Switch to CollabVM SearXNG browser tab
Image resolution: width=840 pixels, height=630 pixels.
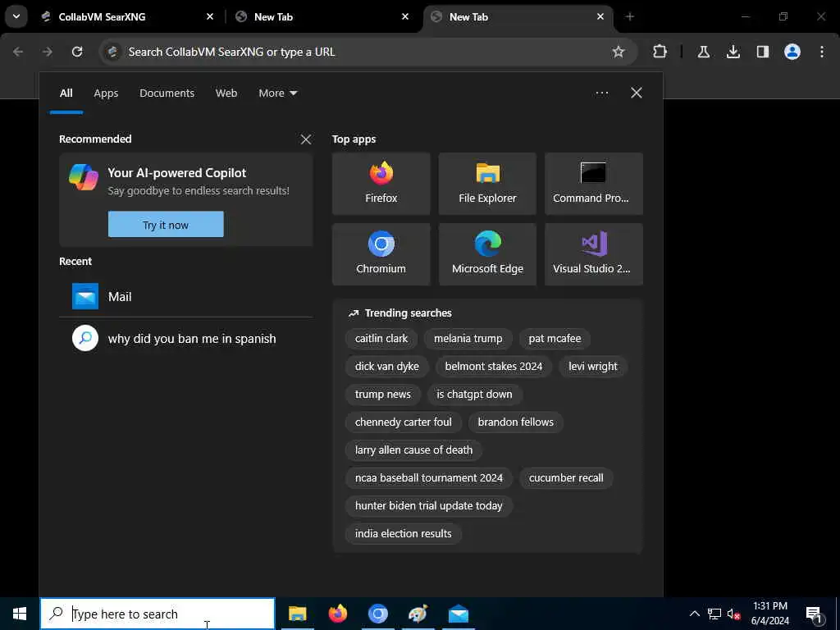click(x=126, y=16)
